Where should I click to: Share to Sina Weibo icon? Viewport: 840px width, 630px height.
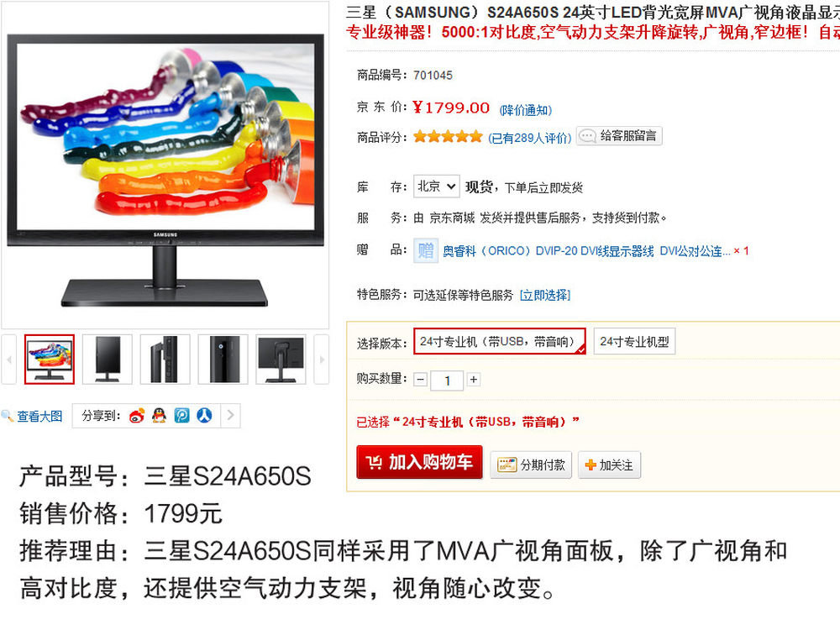coord(137,416)
